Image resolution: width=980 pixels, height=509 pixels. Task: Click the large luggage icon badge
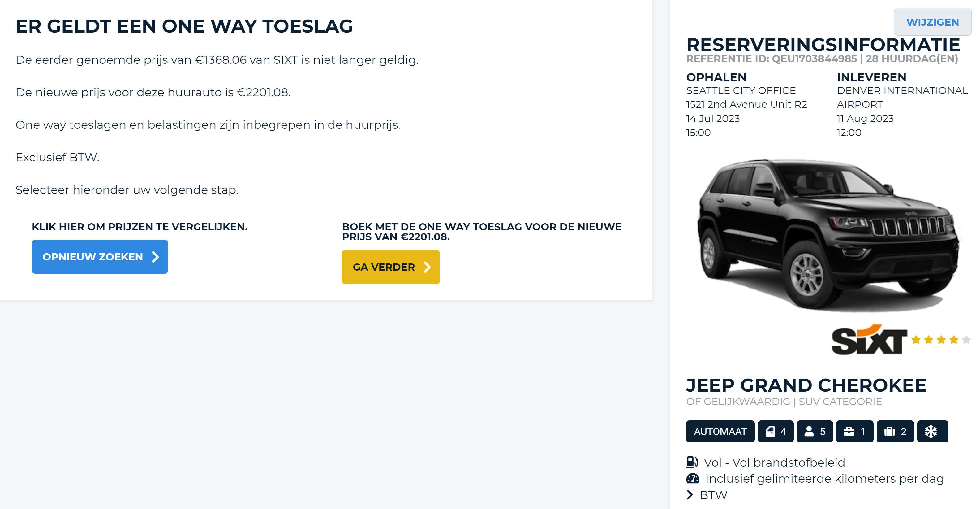(x=895, y=431)
